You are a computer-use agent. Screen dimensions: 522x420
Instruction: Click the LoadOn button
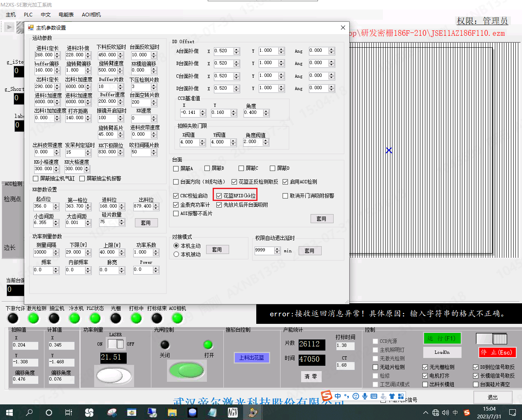[442, 352]
